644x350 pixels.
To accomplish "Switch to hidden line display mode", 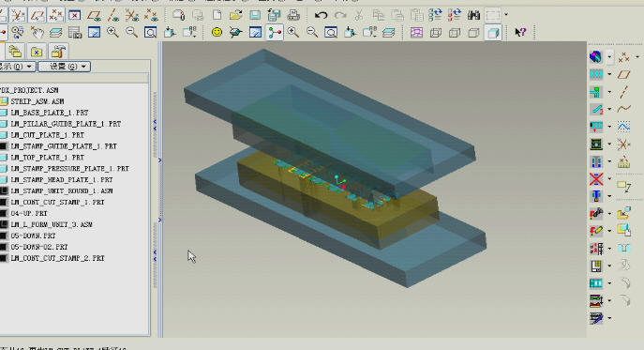I will pos(455,32).
